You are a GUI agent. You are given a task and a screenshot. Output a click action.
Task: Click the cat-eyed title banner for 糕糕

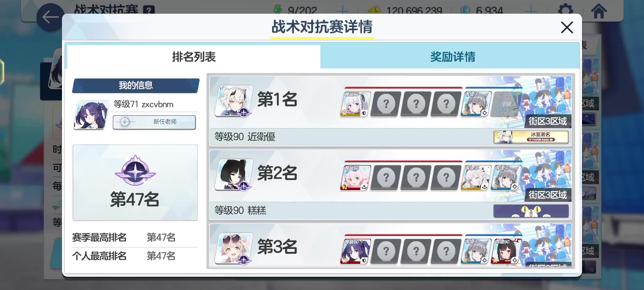(531, 211)
